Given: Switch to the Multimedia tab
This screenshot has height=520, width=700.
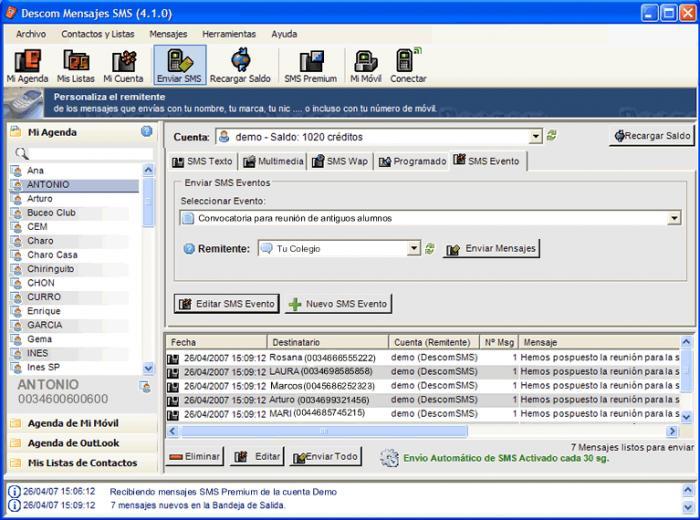Looking at the screenshot, I should (x=273, y=161).
